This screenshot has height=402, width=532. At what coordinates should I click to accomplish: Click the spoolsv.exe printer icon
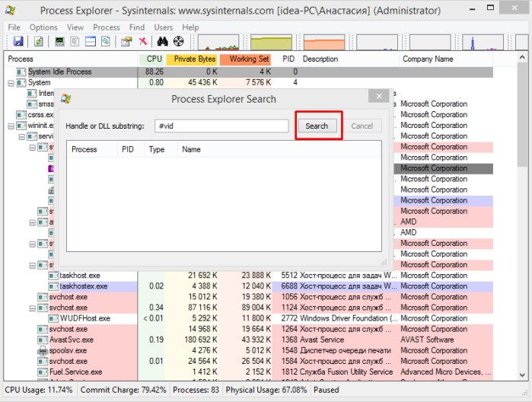pos(43,350)
